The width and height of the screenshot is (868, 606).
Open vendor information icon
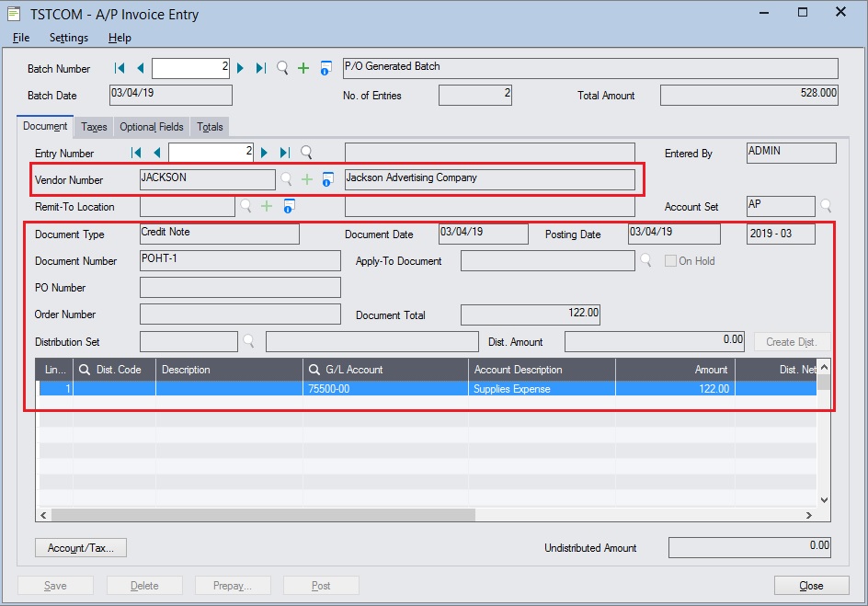[327, 179]
